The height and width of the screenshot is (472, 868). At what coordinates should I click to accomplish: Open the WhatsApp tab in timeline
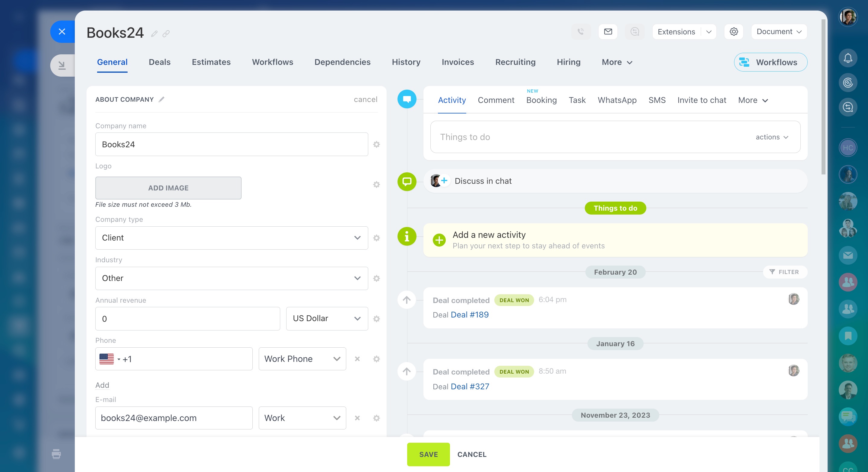tap(617, 100)
